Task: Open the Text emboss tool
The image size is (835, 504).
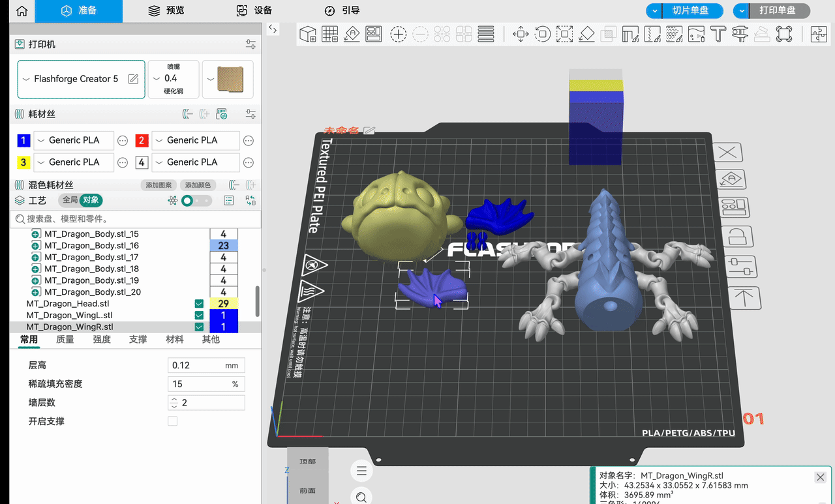Action: coord(718,34)
